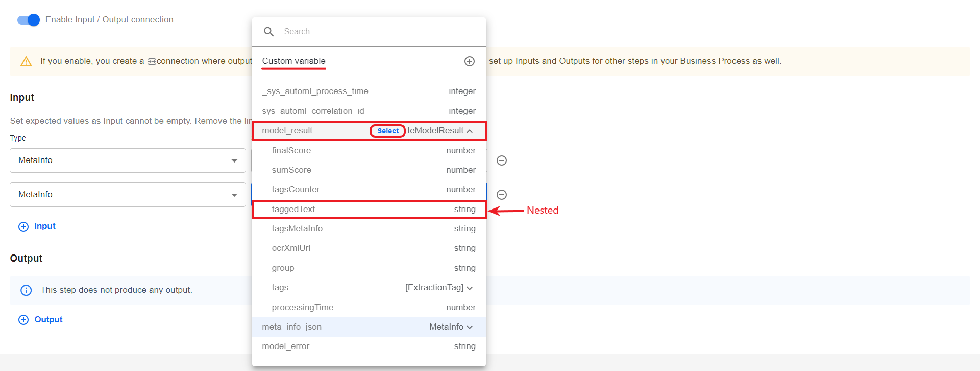Choose taggedText string field
This screenshot has width=980, height=371.
[369, 210]
